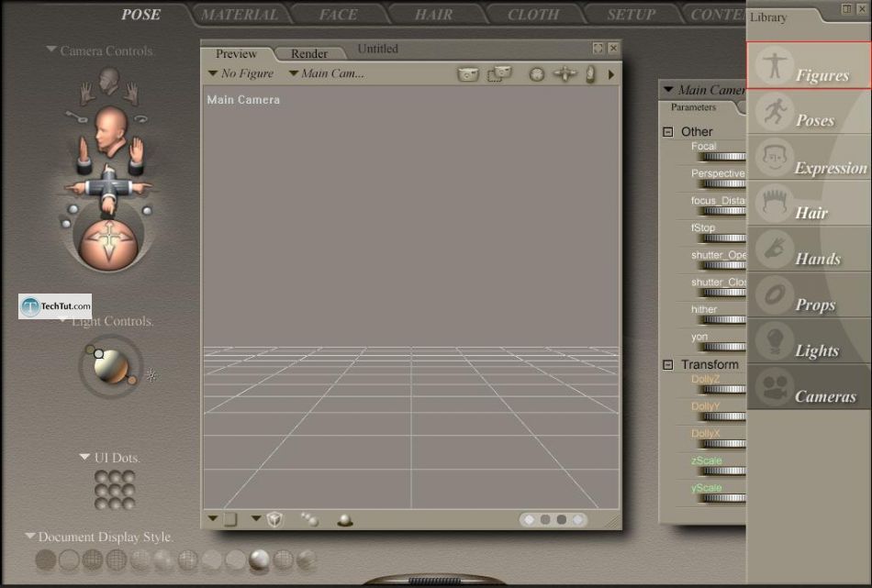
Task: Toggle the ground shadows sphere icon
Action: (x=345, y=520)
